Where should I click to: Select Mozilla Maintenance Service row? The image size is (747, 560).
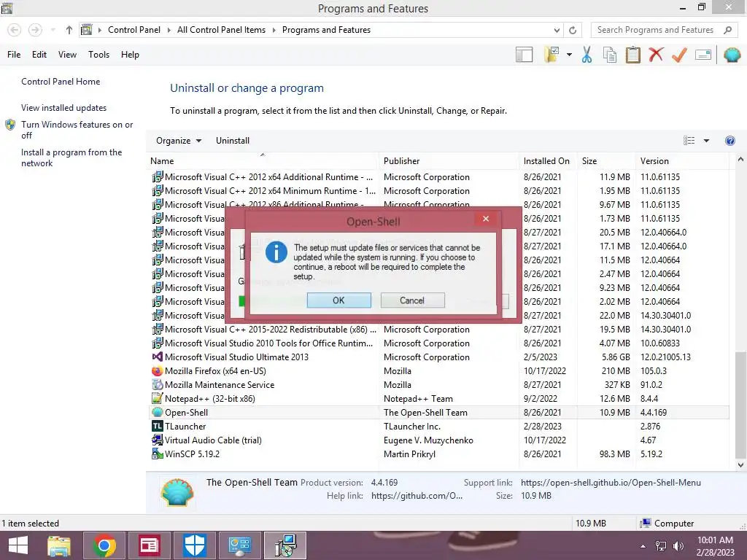pyautogui.click(x=438, y=385)
